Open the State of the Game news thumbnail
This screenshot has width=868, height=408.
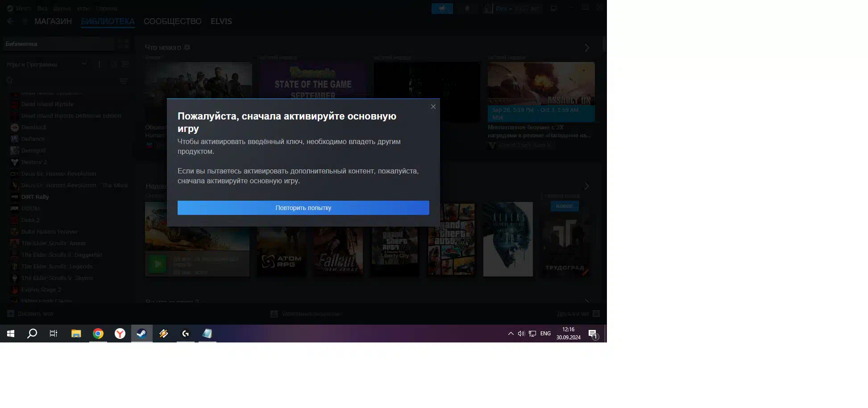[313, 80]
